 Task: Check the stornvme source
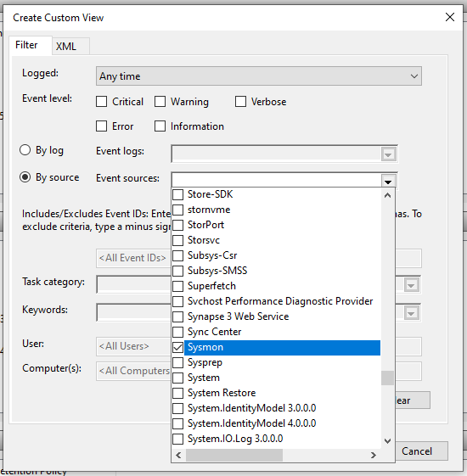(178, 210)
